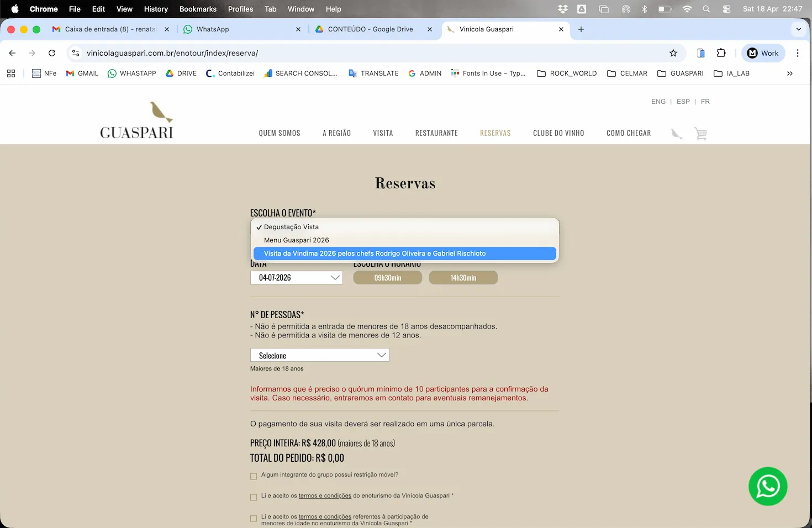Open the Selecione number of people dropdown
Image resolution: width=812 pixels, height=528 pixels.
(320, 355)
